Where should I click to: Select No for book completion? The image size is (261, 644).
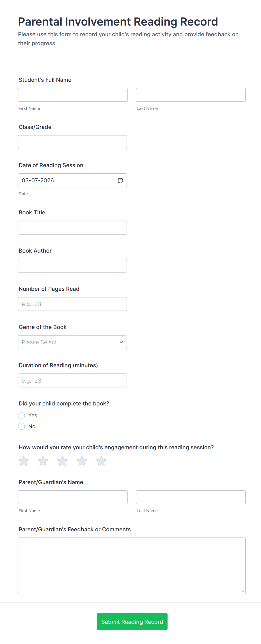[x=22, y=427]
